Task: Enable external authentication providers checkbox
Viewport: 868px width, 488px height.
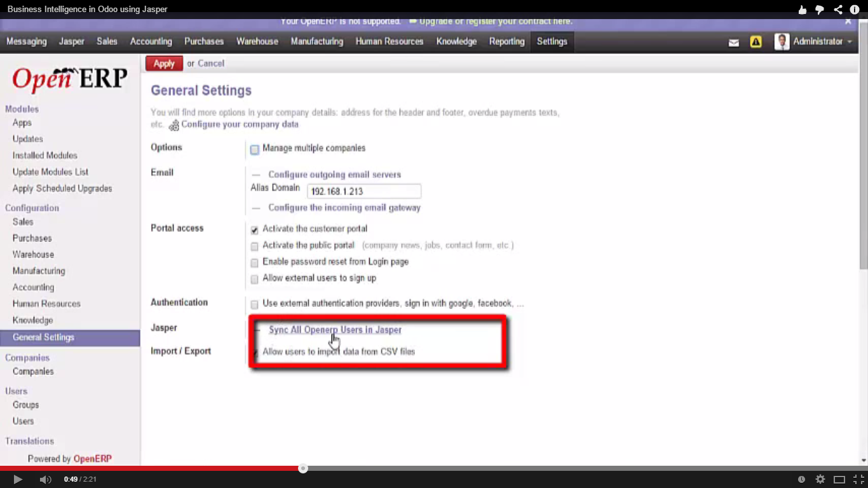Action: click(x=254, y=305)
